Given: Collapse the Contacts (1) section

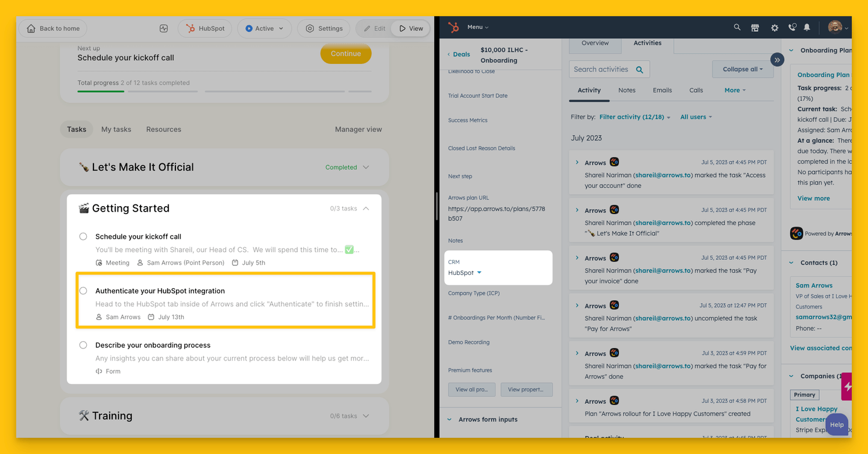Looking at the screenshot, I should (x=792, y=263).
